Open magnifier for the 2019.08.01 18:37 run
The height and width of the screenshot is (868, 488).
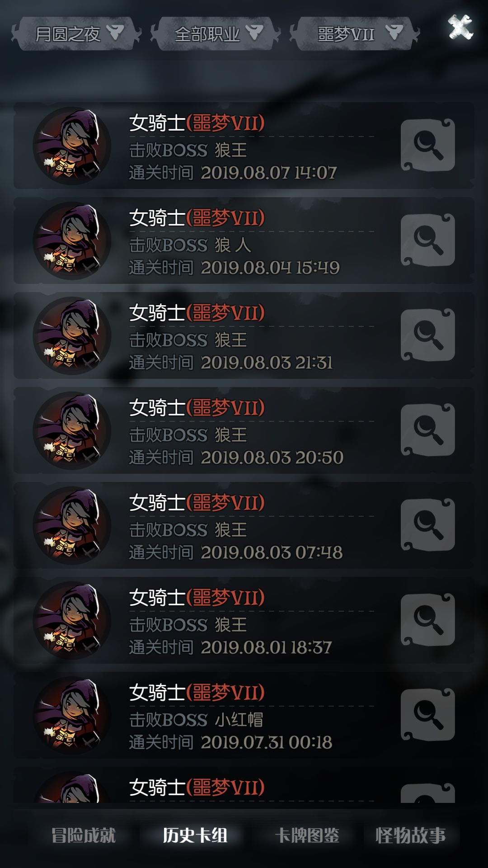[x=427, y=620]
